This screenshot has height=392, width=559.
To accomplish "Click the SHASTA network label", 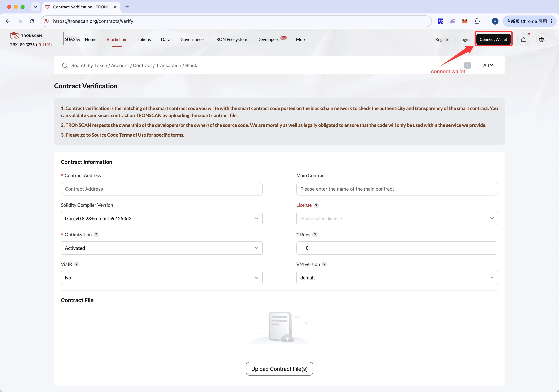I will 72,39.
